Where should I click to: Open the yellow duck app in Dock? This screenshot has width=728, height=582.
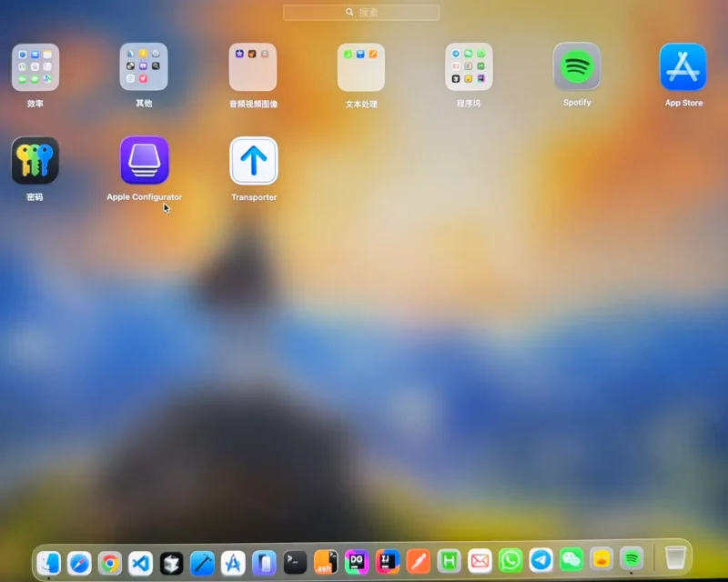602,558
